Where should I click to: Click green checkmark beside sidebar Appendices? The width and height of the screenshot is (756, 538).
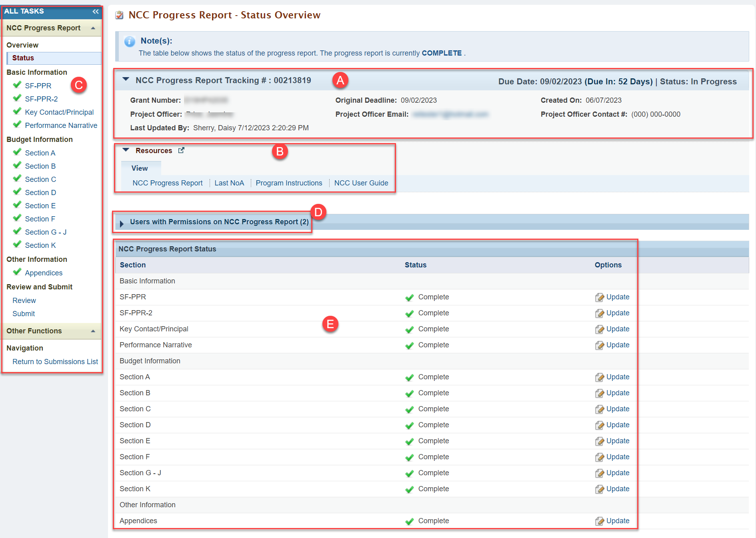point(17,272)
